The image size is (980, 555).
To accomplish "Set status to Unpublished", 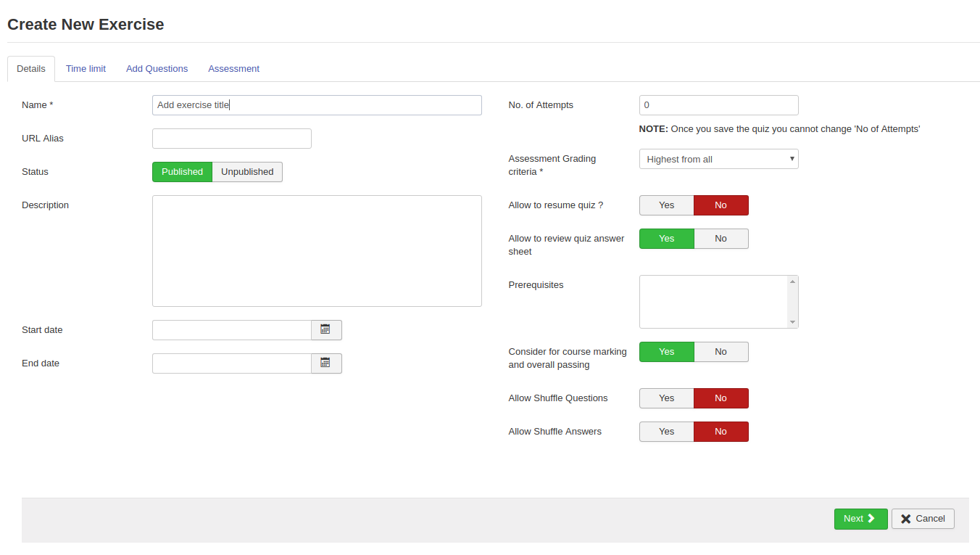I will point(247,172).
